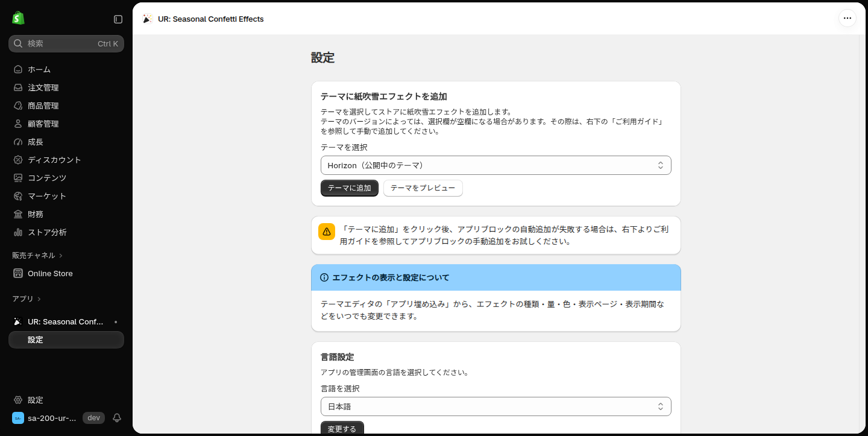This screenshot has width=868, height=436.
Task: Click the sa-200-ur store avatar icon
Action: (18, 418)
